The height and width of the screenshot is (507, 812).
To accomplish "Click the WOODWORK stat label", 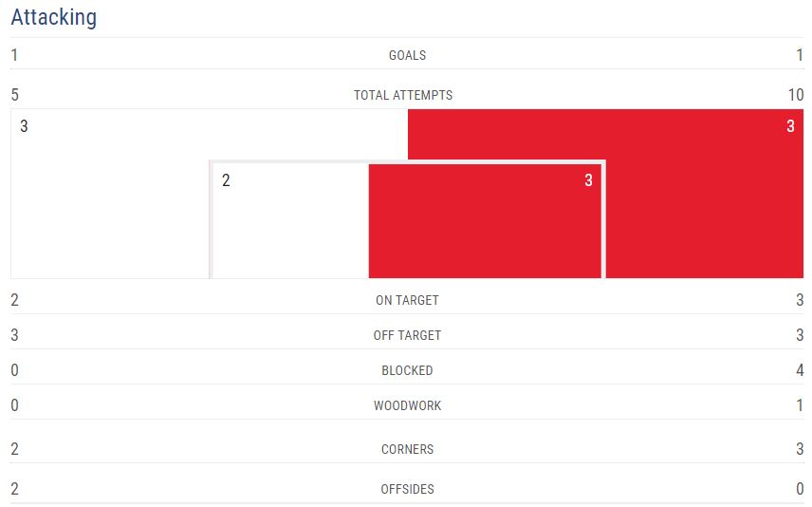I will [407, 405].
